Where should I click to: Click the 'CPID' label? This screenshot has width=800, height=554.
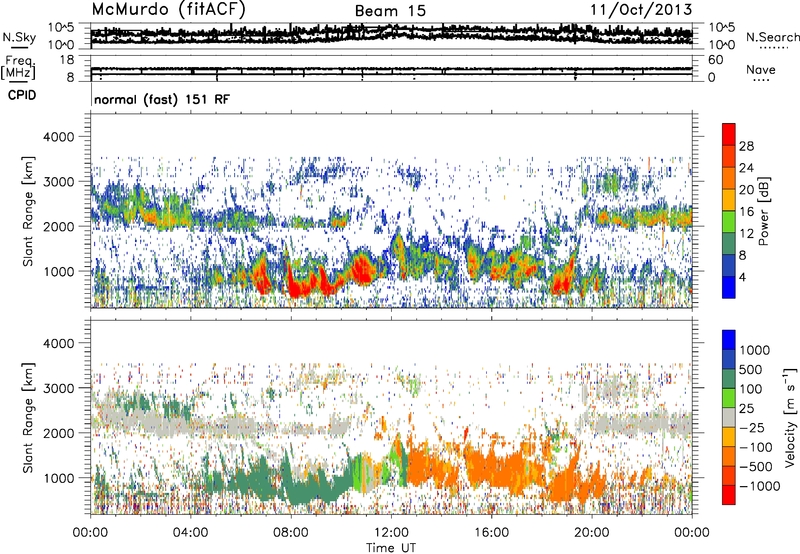[22, 95]
